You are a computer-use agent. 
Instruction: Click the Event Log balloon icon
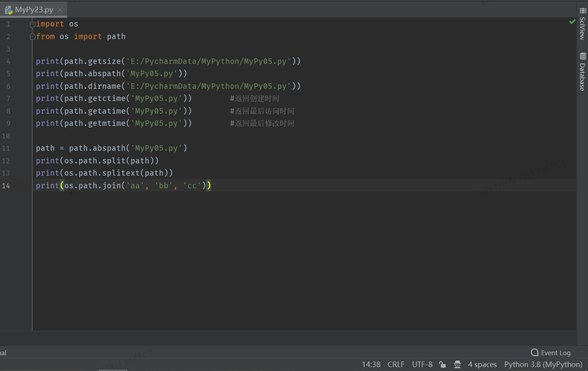pos(535,352)
